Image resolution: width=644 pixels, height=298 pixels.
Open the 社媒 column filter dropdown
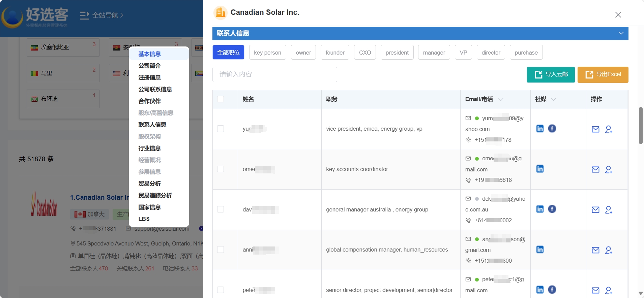coord(553,99)
